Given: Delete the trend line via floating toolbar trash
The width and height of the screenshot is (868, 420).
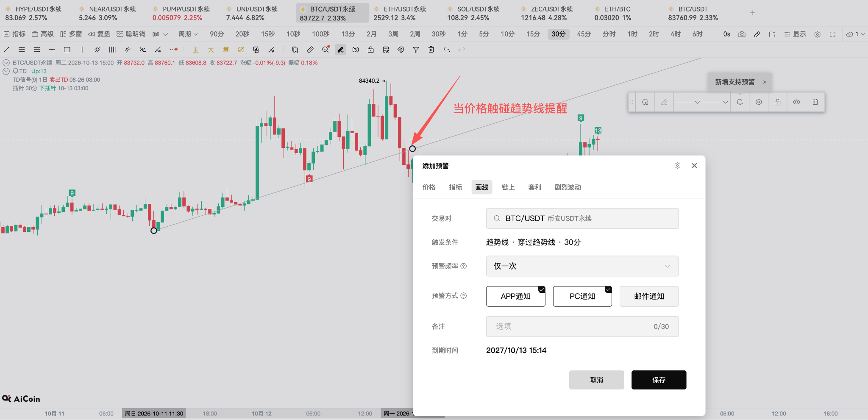Looking at the screenshot, I should (x=815, y=102).
